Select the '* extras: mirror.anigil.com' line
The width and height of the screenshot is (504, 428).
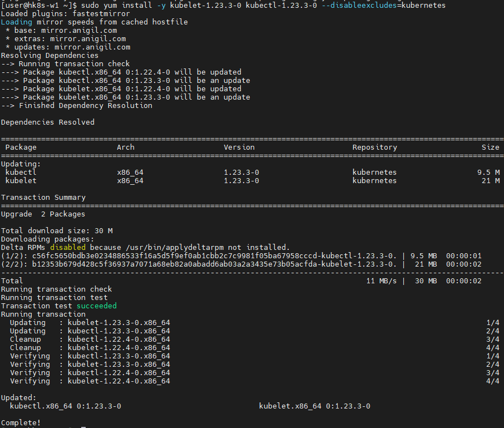66,38
